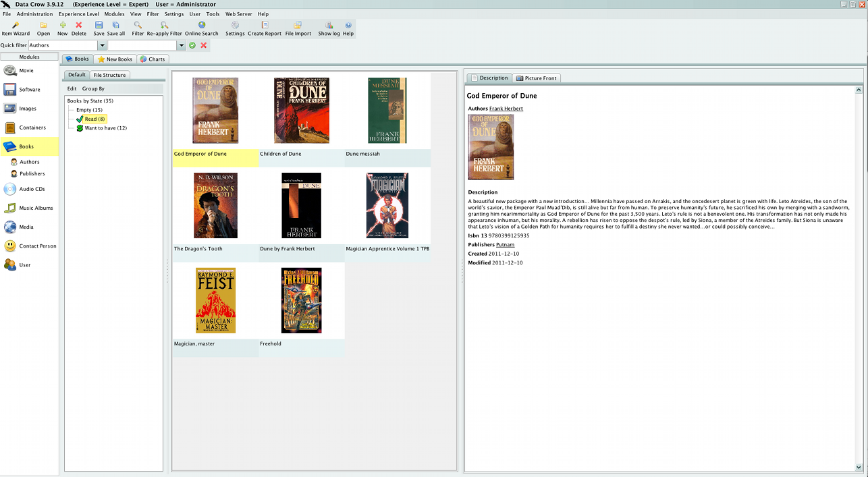Select The Dragon's Tooth cover
This screenshot has width=868, height=477.
(215, 206)
